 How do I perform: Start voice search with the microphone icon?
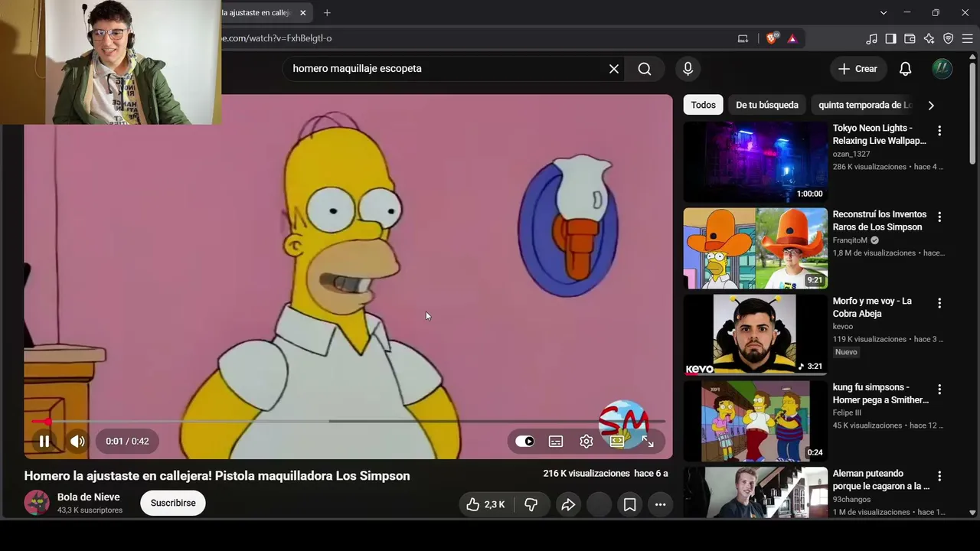point(688,69)
